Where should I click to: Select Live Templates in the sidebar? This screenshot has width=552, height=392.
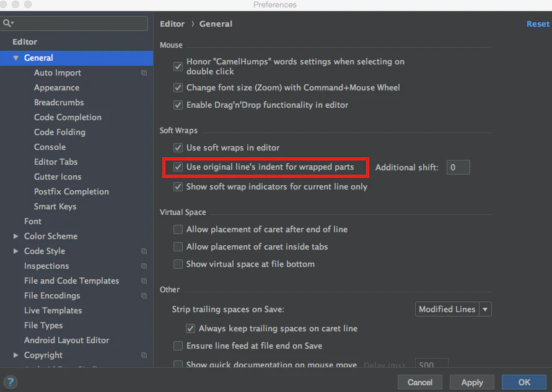[53, 310]
